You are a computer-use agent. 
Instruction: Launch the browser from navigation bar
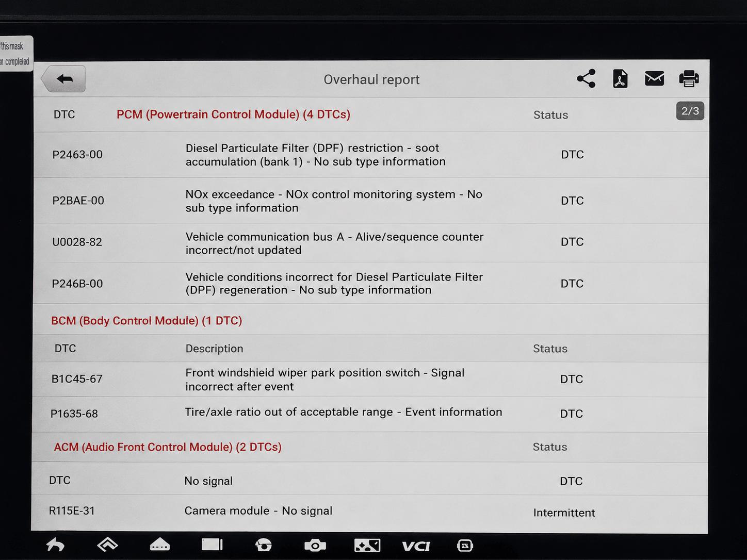(x=264, y=545)
